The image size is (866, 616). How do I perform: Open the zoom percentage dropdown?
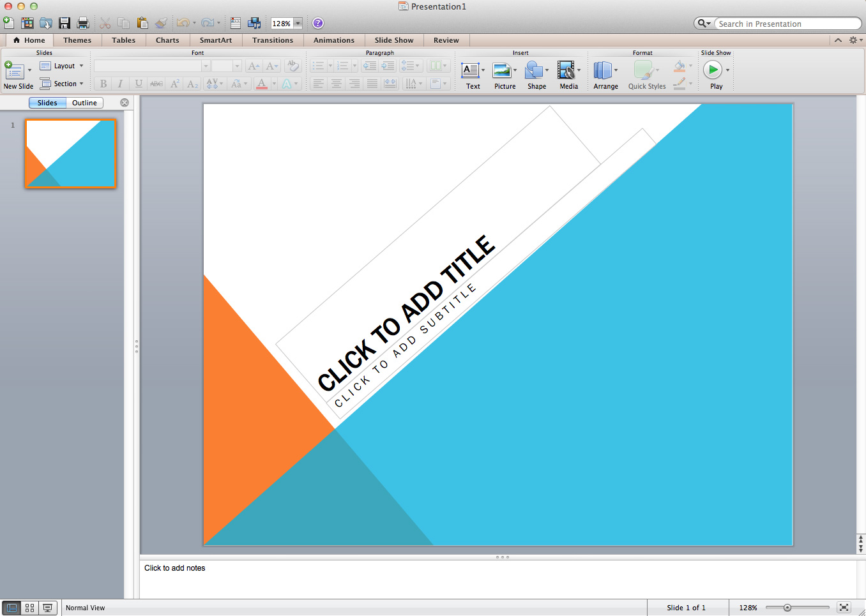[x=298, y=24]
